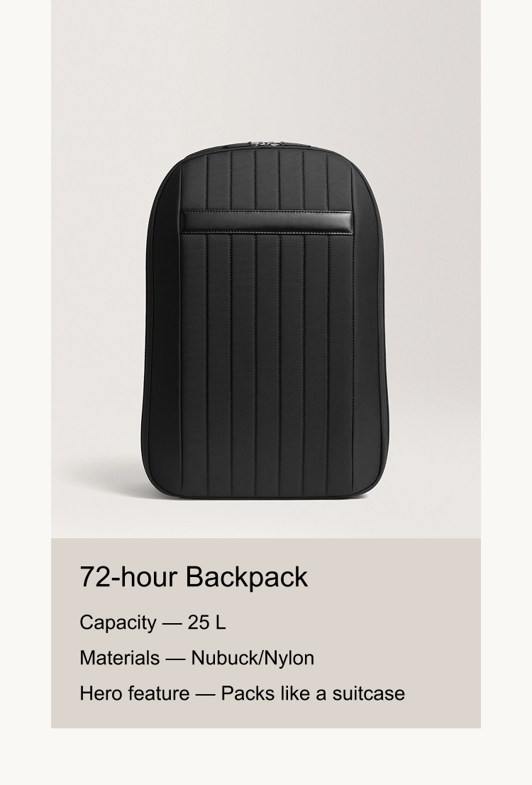The height and width of the screenshot is (785, 532).
Task: Click the "25 L" capacity value
Action: tap(206, 622)
